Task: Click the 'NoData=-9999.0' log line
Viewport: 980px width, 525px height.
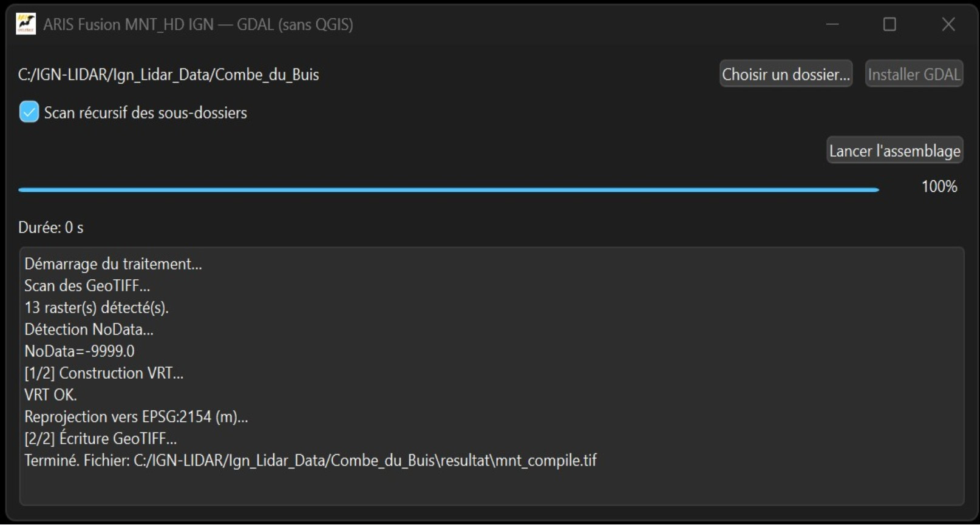Action: 80,351
